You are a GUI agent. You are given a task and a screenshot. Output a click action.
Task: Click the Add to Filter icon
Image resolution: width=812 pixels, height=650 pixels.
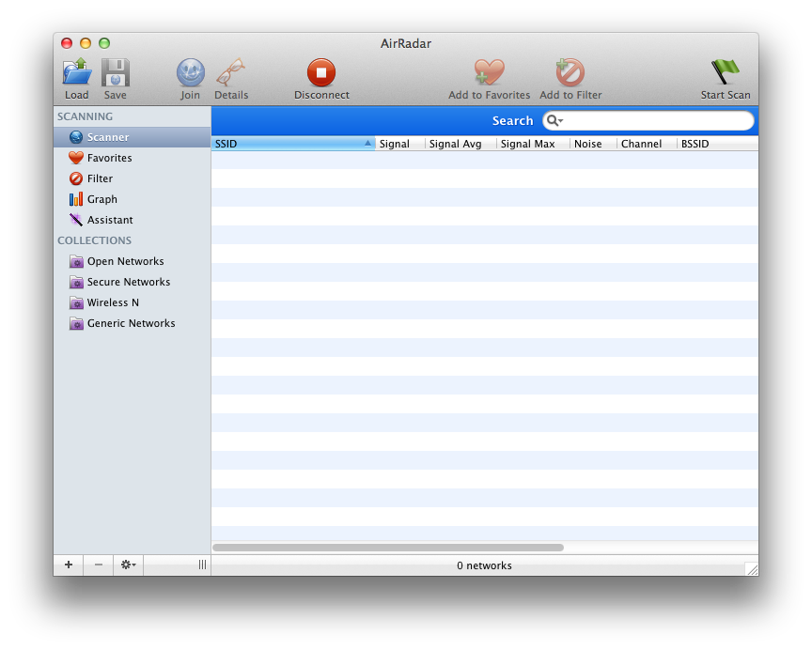point(570,73)
